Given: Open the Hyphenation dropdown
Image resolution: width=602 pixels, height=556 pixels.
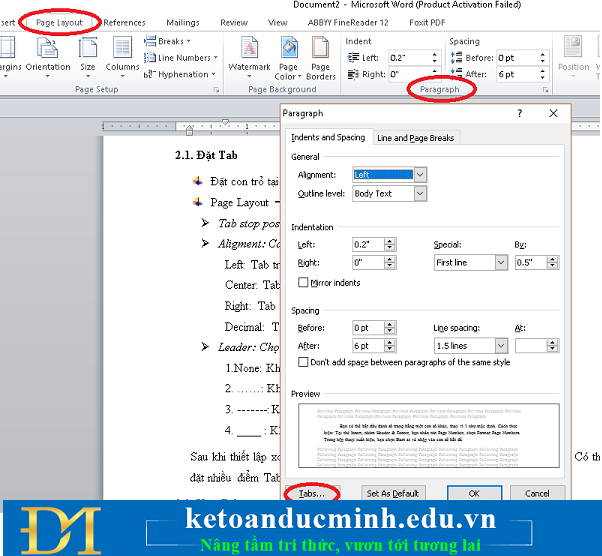Looking at the screenshot, I should (x=179, y=74).
